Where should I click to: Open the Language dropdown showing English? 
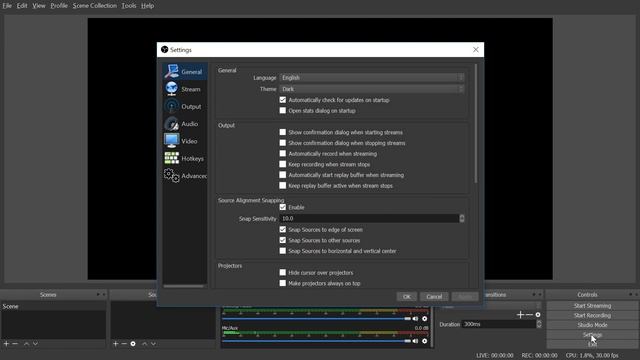point(372,78)
